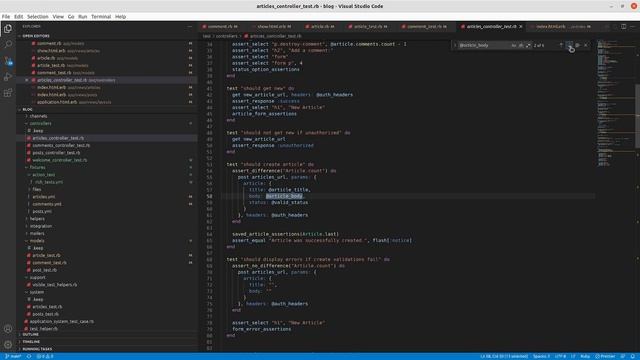
Task: Open editor more actions ellipsis at top right
Action: click(x=632, y=26)
